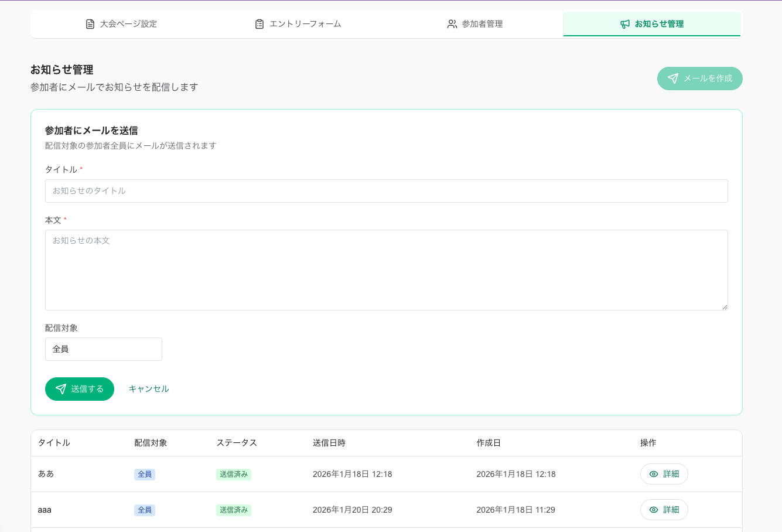The width and height of the screenshot is (782, 532).
Task: Focus the タイトル input field
Action: [386, 191]
